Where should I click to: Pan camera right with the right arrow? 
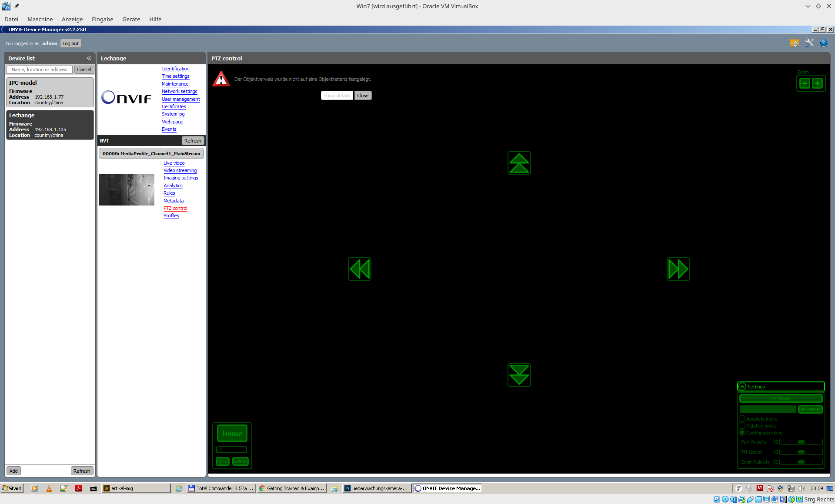(678, 269)
